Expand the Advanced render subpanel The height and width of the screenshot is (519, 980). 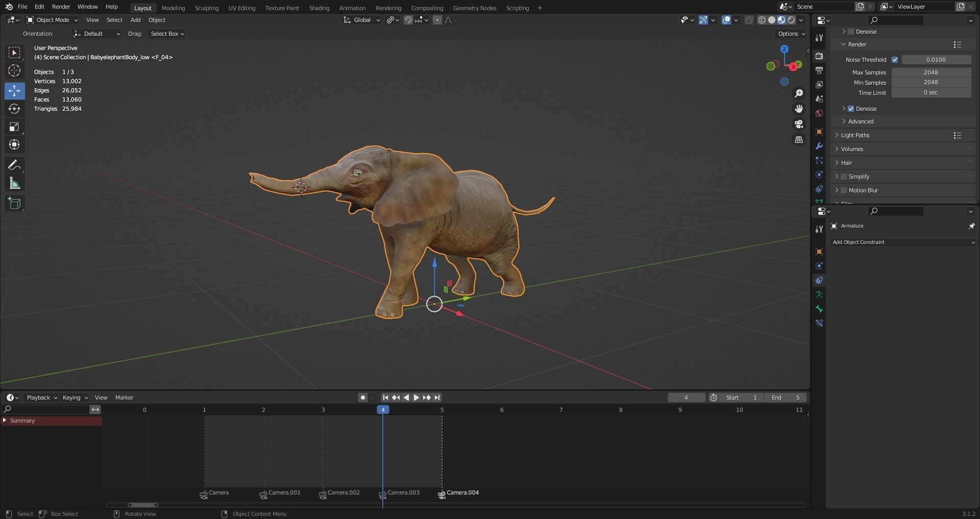861,121
